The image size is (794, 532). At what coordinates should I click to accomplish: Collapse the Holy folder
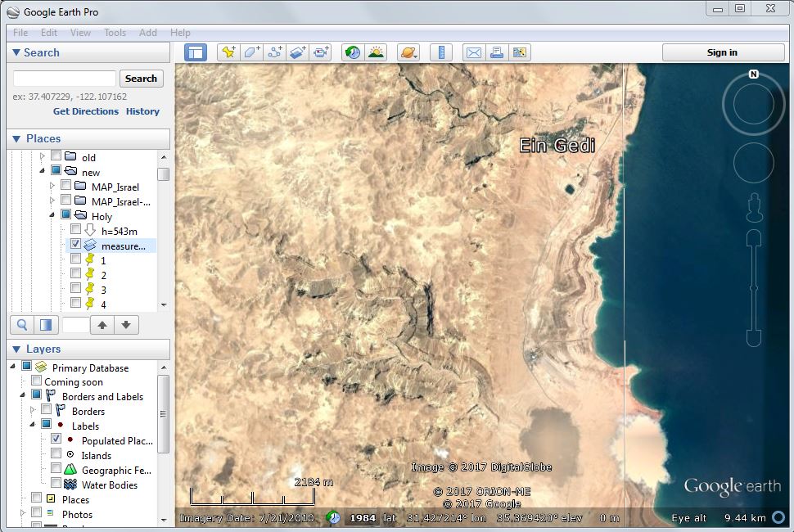[x=53, y=216]
